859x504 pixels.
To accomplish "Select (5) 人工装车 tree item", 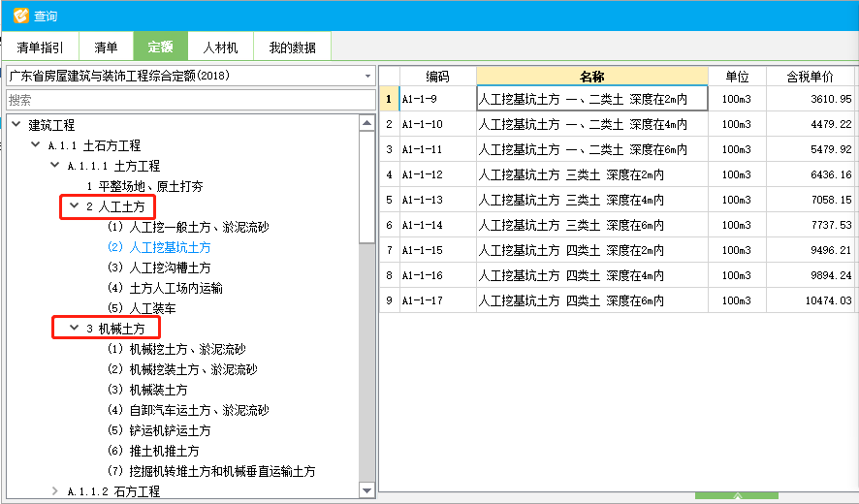I will [x=142, y=307].
